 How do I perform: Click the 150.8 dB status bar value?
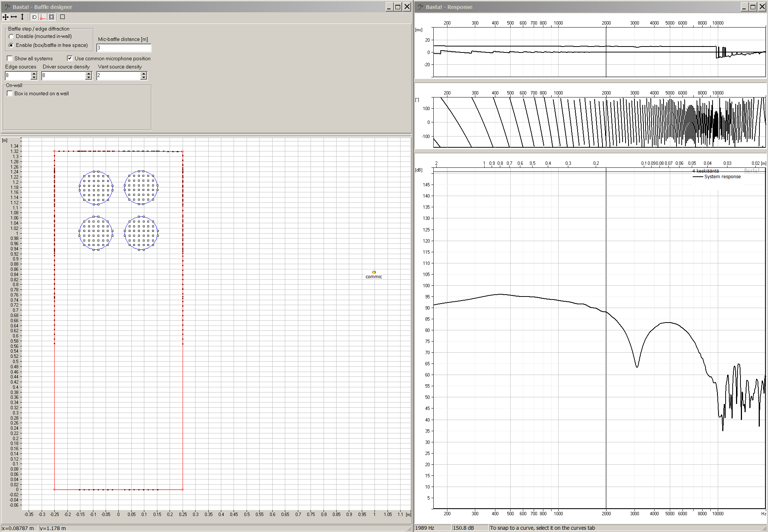(463, 528)
